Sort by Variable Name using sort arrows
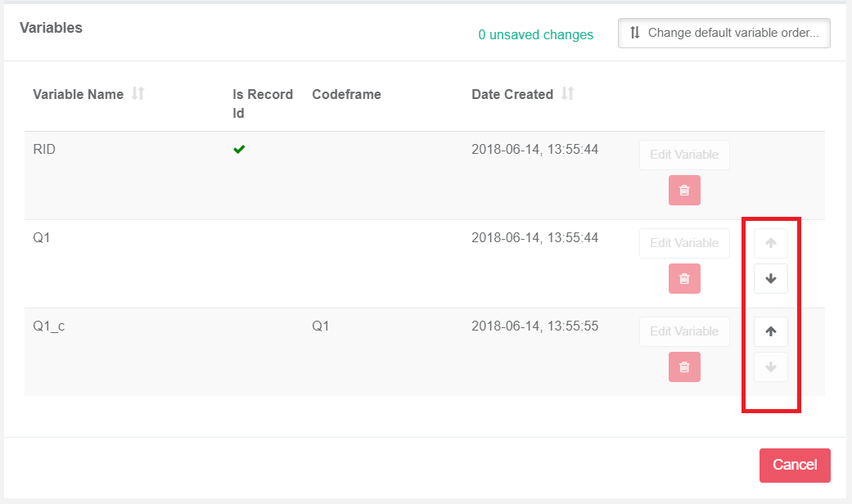The width and height of the screenshot is (852, 504). (x=138, y=93)
